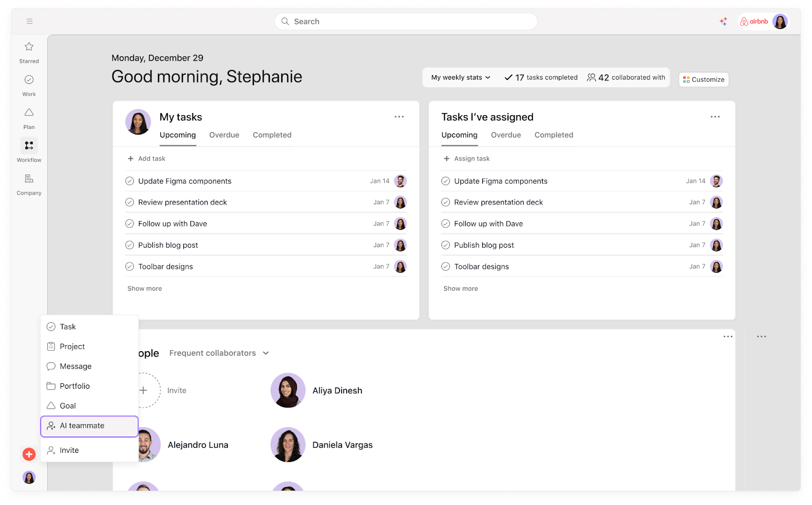Open Aliya Dinesh's profile picture
Screen dimensions: 812x505
tap(288, 390)
